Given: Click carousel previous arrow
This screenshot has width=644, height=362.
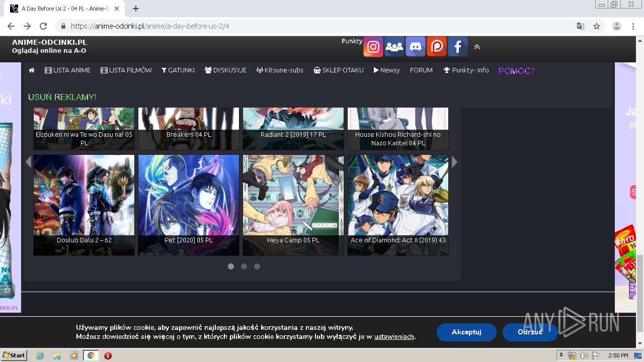Looking at the screenshot, I should click(28, 162).
